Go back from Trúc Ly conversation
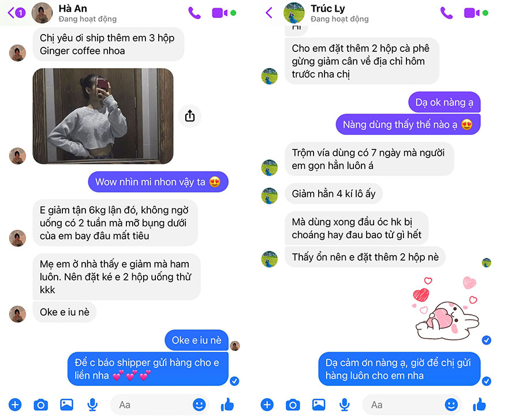The image size is (508, 420). [268, 13]
